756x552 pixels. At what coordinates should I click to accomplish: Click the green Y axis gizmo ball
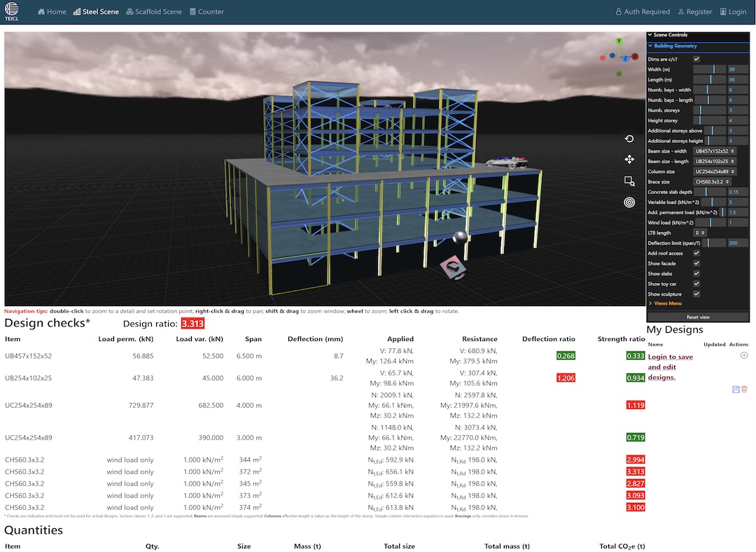[619, 41]
